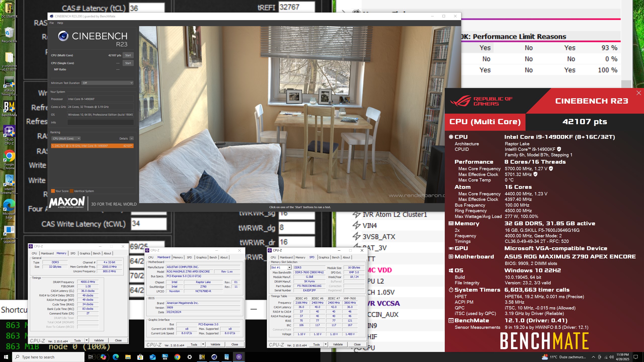
Task: Click the taskbar search box
Action: click(48, 357)
